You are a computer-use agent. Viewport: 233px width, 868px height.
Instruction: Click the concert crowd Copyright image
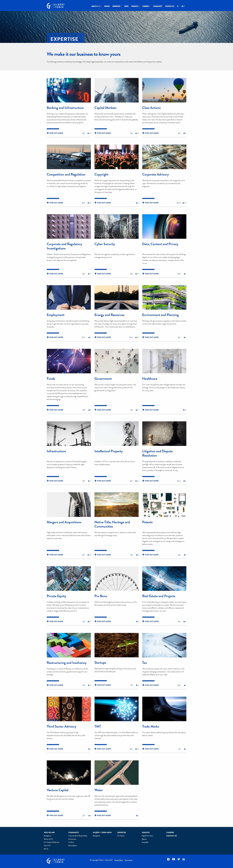[117, 157]
